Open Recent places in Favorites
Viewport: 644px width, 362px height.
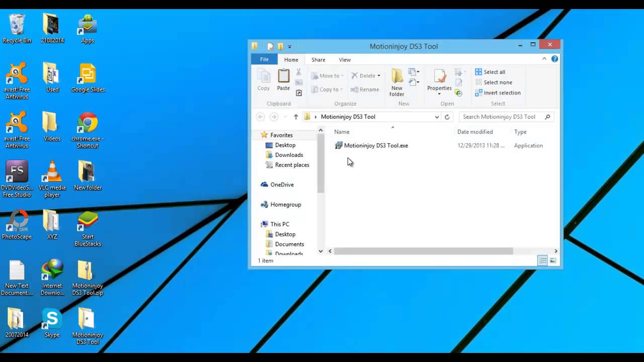point(292,165)
